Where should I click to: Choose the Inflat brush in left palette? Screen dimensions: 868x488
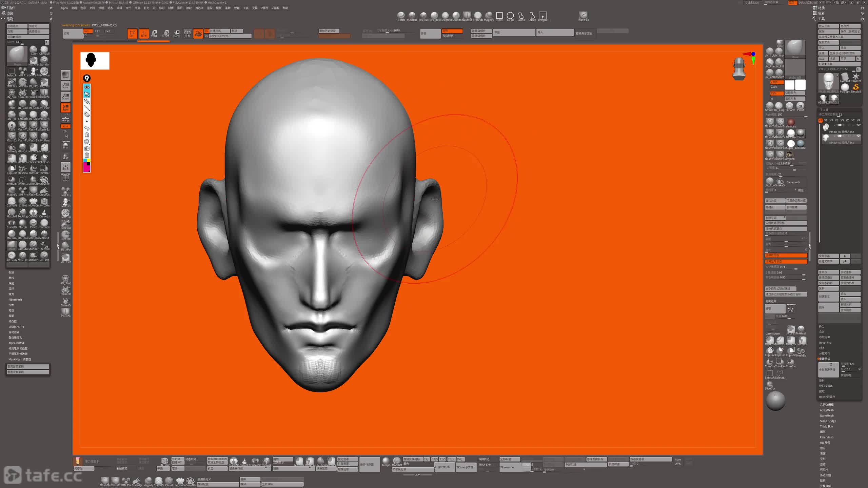point(12,104)
